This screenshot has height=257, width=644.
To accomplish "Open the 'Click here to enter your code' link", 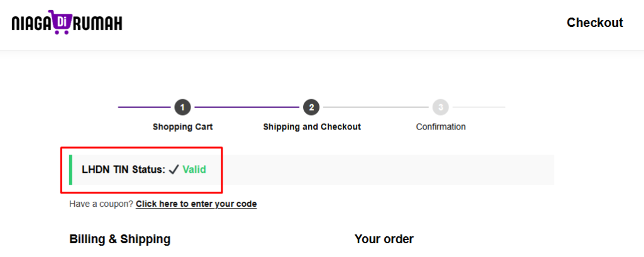I will [196, 204].
